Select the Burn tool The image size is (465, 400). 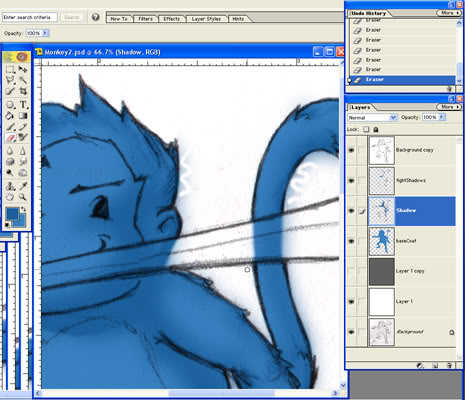[23, 173]
